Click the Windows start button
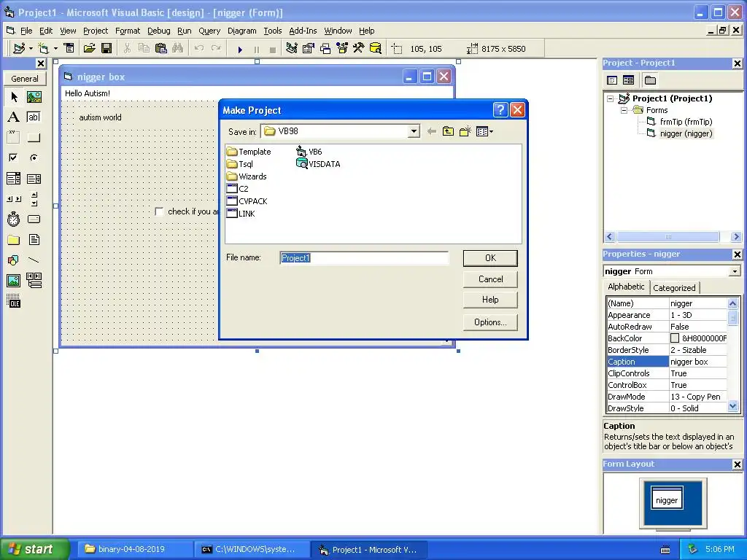 pyautogui.click(x=35, y=549)
